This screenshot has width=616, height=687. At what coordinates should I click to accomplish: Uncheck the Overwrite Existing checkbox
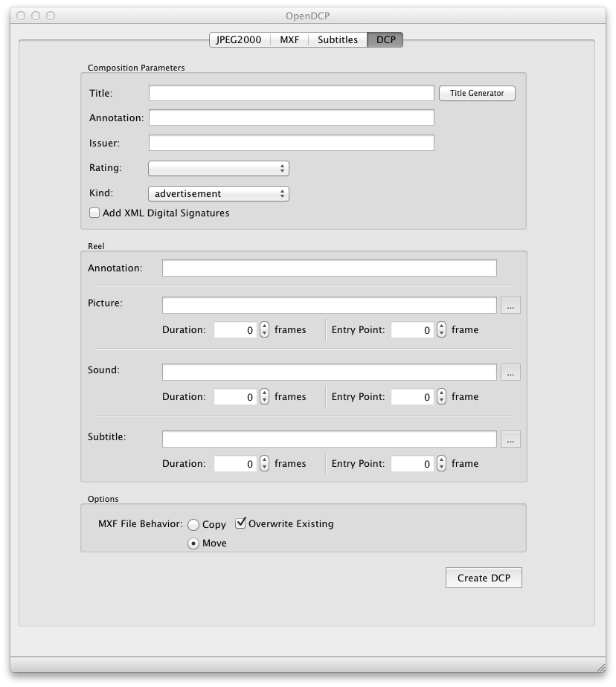click(241, 523)
